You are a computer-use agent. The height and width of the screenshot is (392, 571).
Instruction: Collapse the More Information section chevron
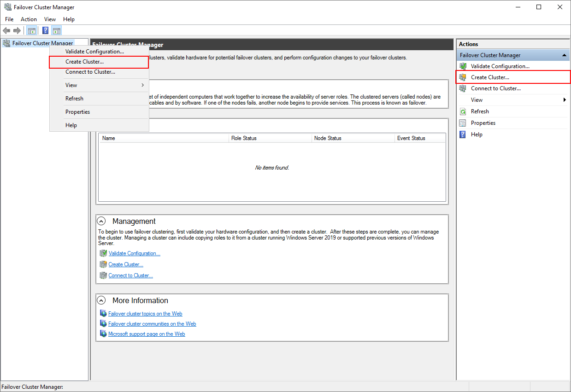(102, 300)
